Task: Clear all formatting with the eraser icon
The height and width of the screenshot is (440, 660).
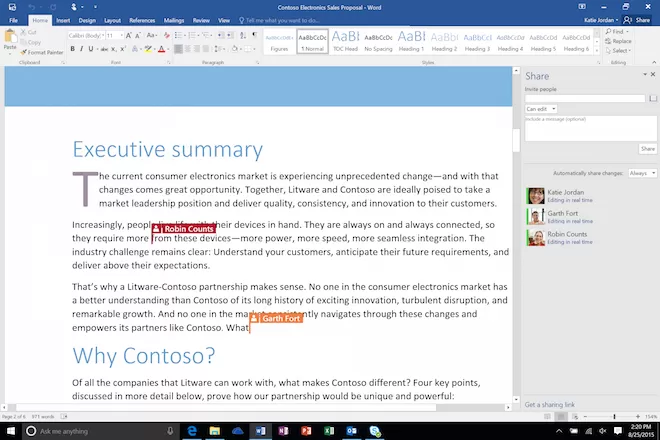Action: [167, 36]
